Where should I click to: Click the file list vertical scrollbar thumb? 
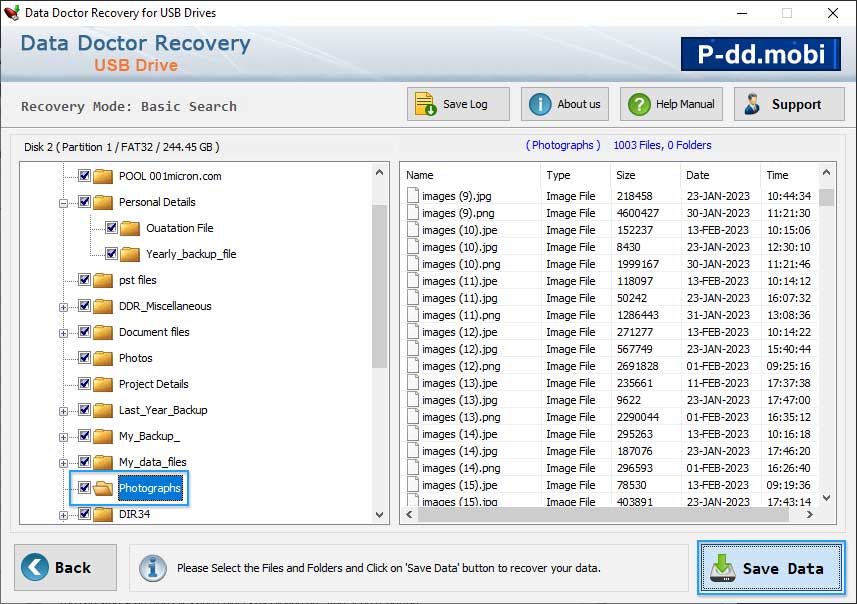tap(826, 197)
